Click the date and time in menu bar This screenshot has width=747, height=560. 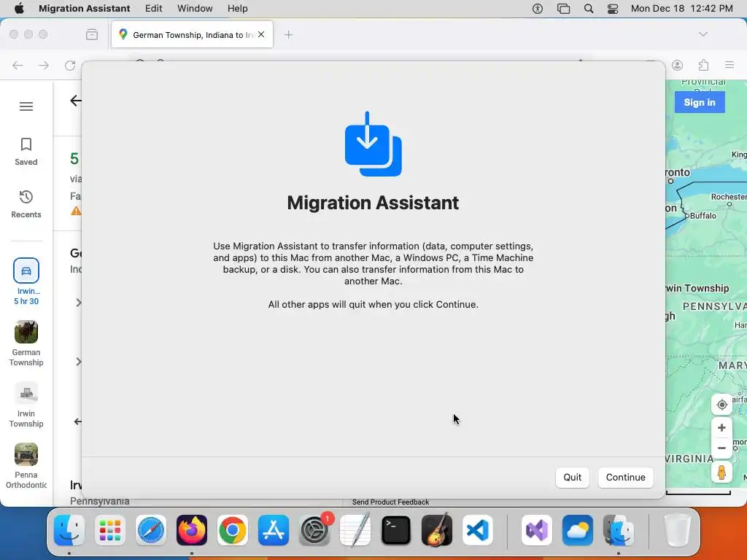tap(682, 9)
